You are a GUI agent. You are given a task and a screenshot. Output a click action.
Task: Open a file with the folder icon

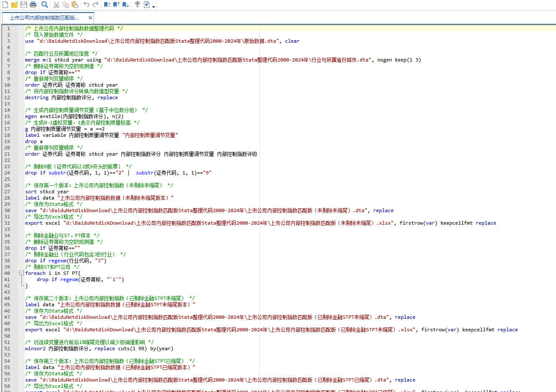15,5
